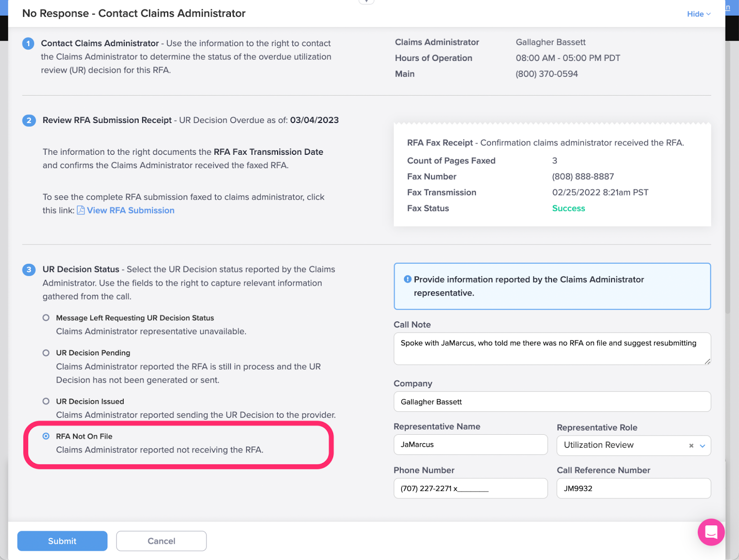Click the Phone Number input field
This screenshot has height=560, width=739.
[471, 488]
